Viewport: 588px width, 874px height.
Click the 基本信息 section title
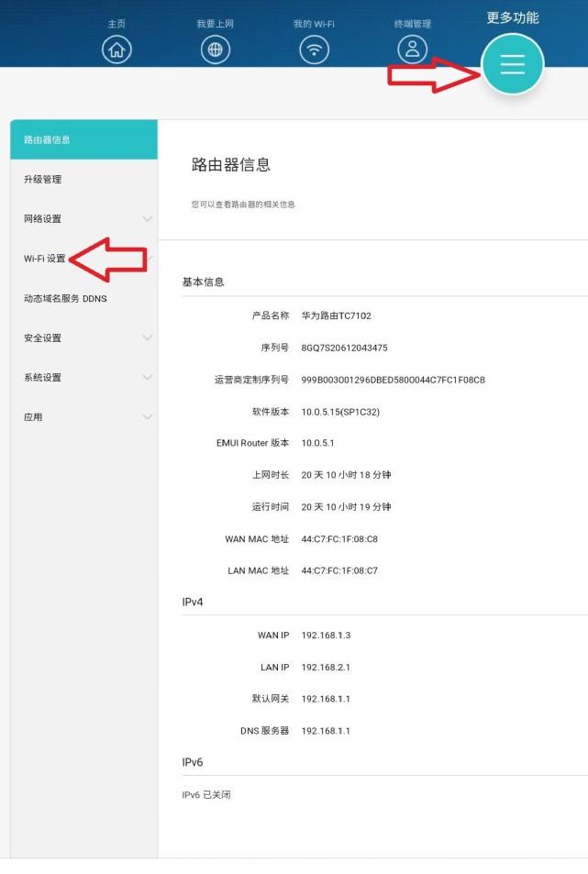click(203, 282)
